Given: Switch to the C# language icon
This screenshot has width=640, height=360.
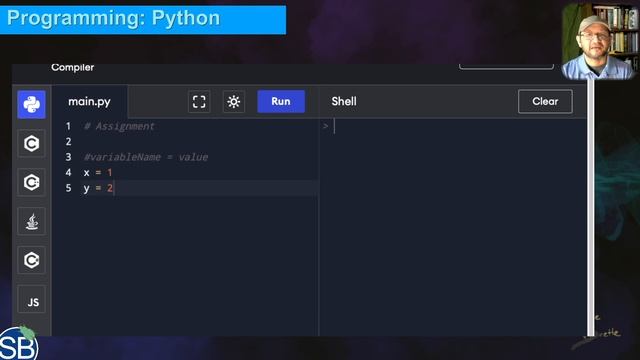Looking at the screenshot, I should (x=31, y=260).
